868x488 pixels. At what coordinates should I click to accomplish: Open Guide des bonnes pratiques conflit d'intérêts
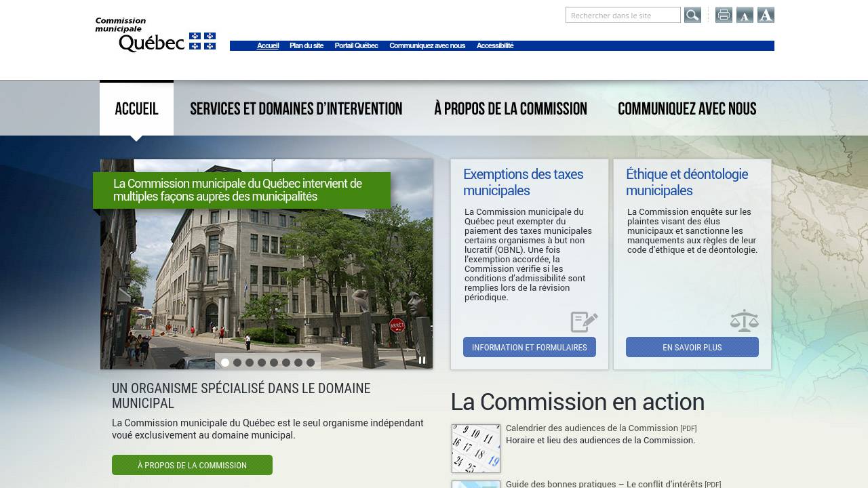(613, 484)
